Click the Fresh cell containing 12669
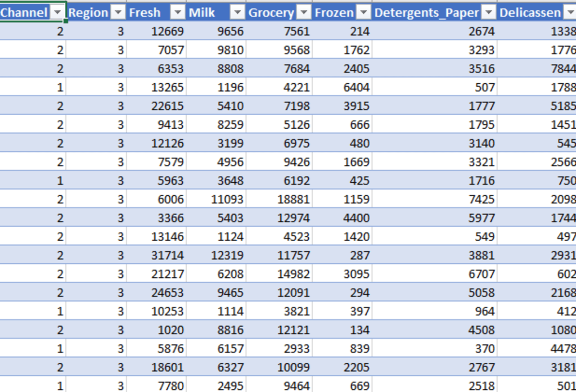 (x=156, y=31)
